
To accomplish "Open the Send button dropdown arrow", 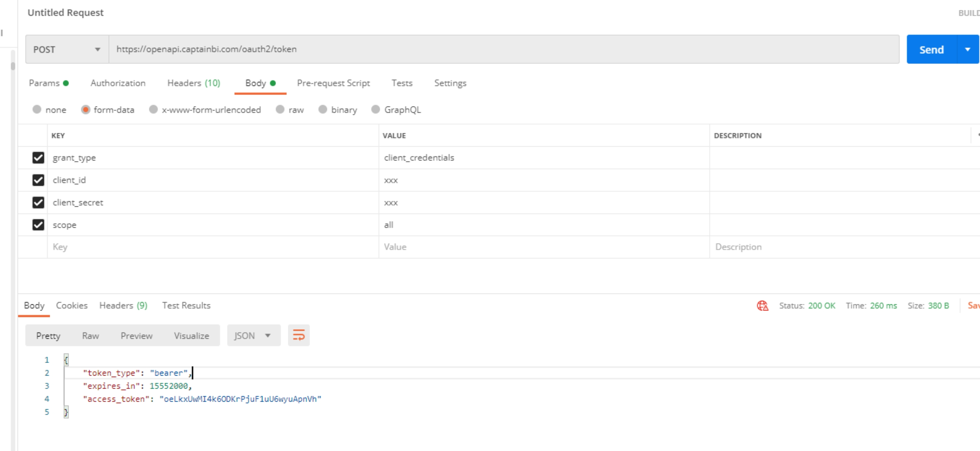I will [968, 49].
